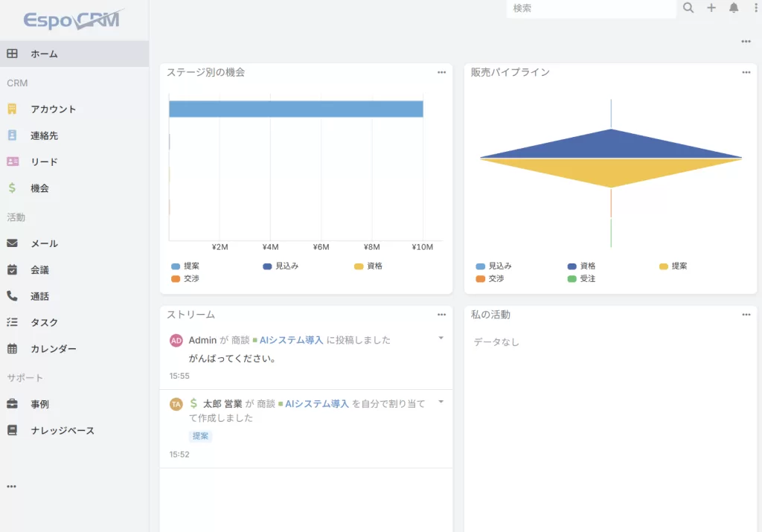The image size is (762, 532).
Task: Click the 通話 phone icon in sidebar
Action: click(12, 296)
